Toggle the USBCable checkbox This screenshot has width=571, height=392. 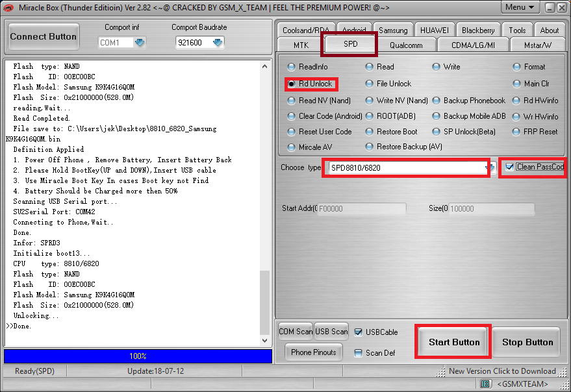pos(359,332)
